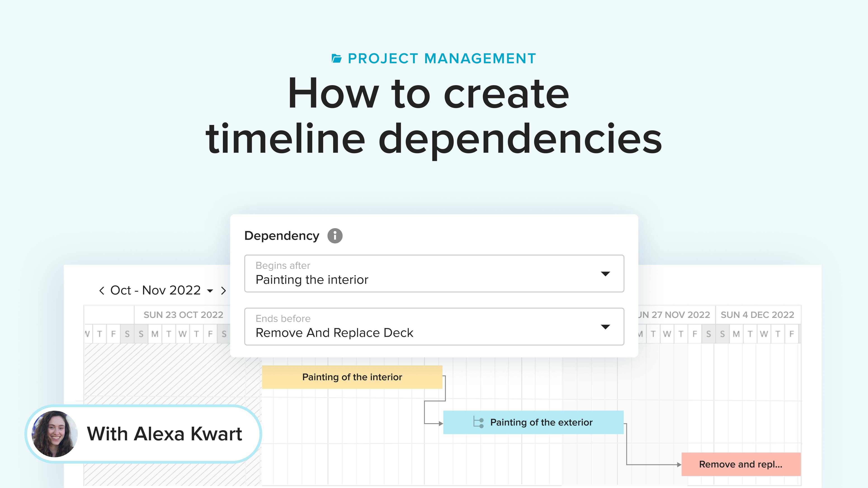This screenshot has width=868, height=488.
Task: Click the SUN 4 DEC 2022 week header
Action: (757, 315)
